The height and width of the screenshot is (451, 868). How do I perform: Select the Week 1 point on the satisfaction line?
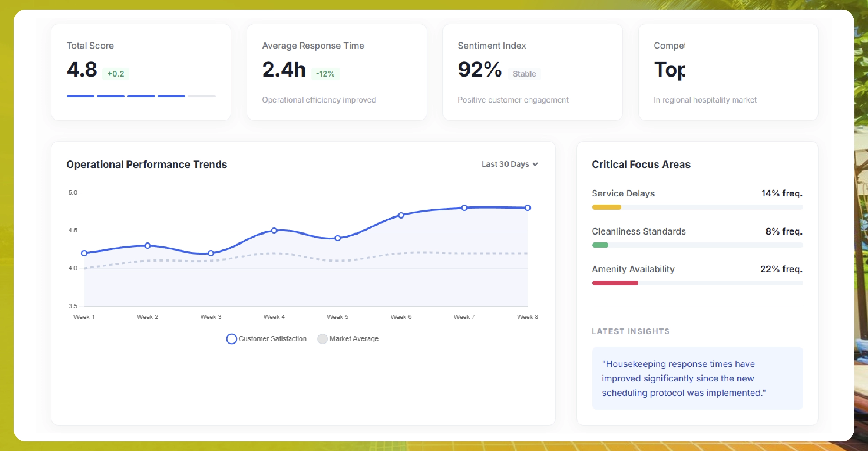coord(84,253)
